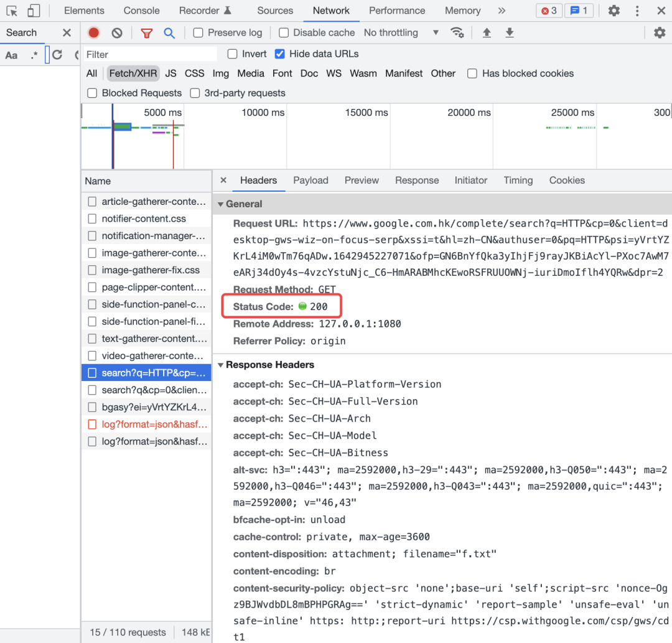This screenshot has width=672, height=643.
Task: Click the Filter text input
Action: [x=150, y=54]
